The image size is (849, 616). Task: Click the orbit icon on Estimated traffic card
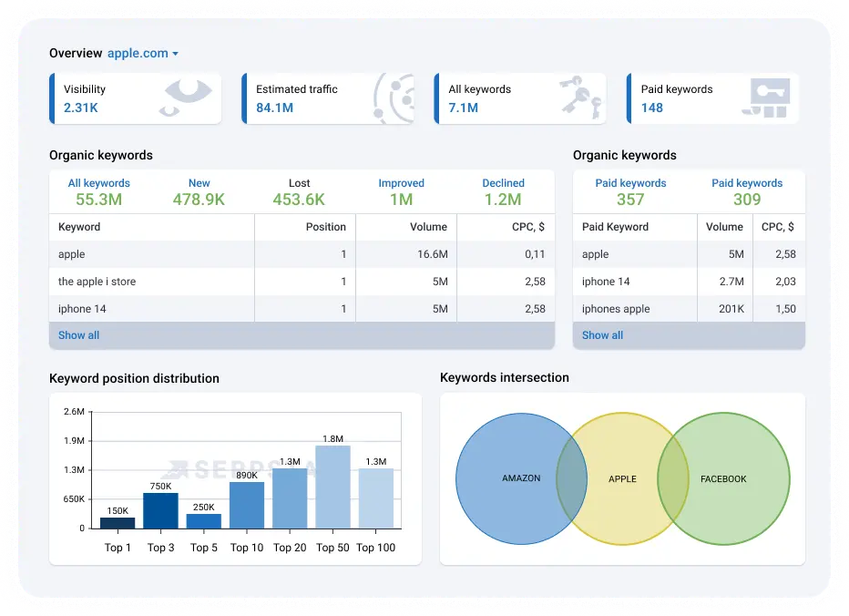[x=394, y=98]
